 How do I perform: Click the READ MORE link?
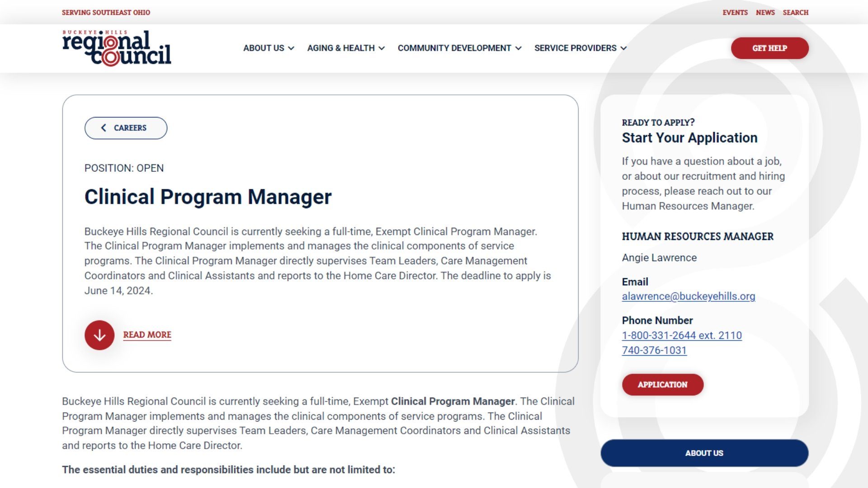coord(146,334)
